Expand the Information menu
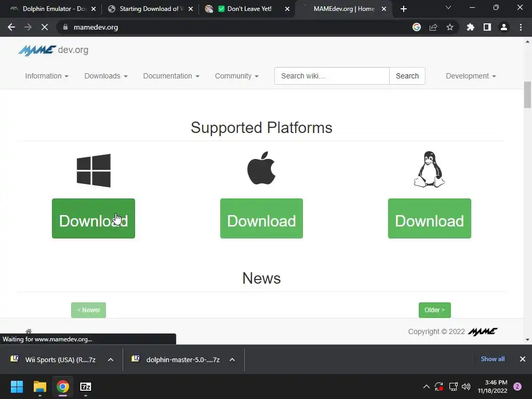Screen dimensions: 532x399 tap(47, 76)
